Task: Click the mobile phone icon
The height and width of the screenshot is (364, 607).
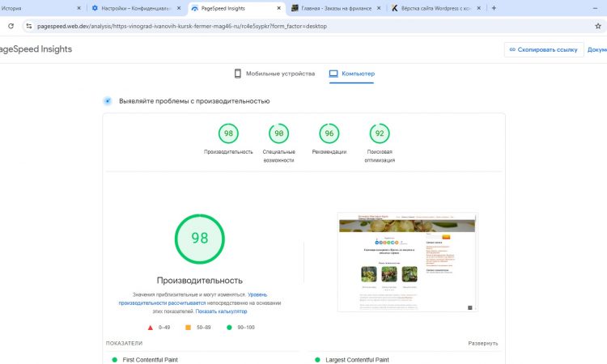Action: tap(238, 74)
